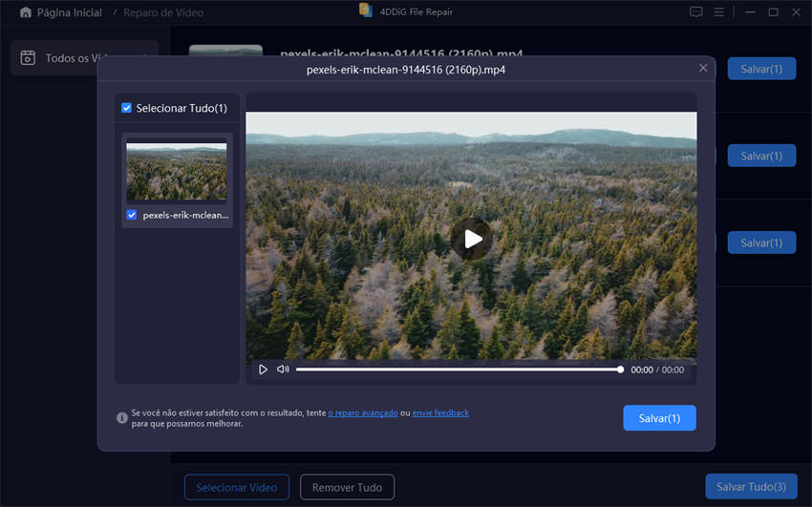Click the Salvar Tudo(3) button
The width and height of the screenshot is (812, 507).
(751, 487)
